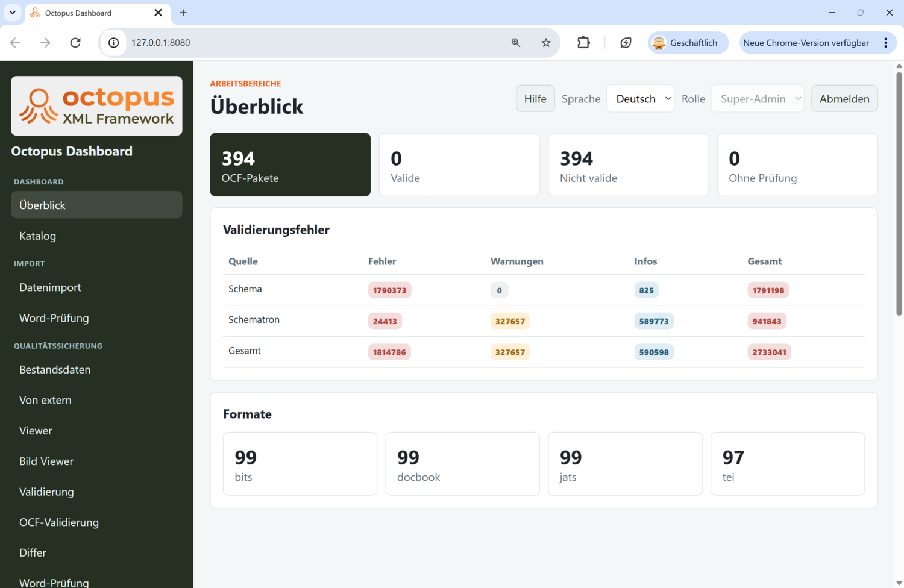Click the 394 Nicht valide card
This screenshot has width=904, height=588.
[x=628, y=164]
